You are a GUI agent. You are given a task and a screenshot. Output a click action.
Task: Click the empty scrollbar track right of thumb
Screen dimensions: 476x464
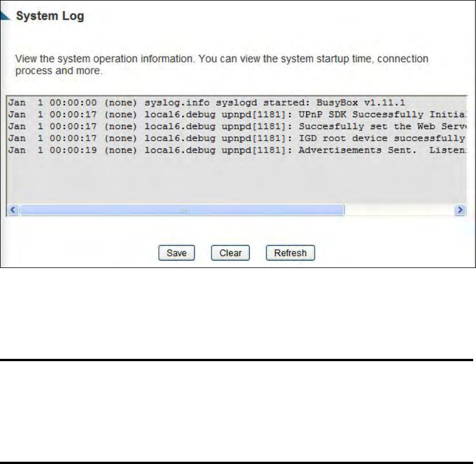tap(399, 210)
